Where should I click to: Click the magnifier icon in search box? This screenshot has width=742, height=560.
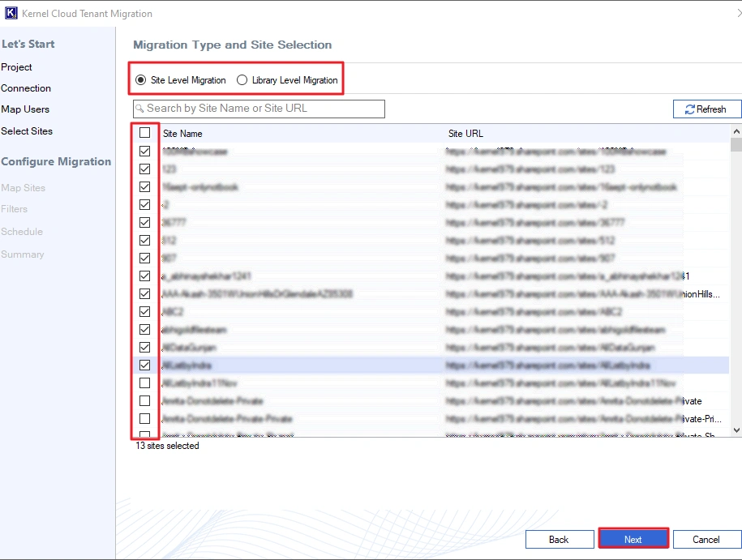(139, 109)
